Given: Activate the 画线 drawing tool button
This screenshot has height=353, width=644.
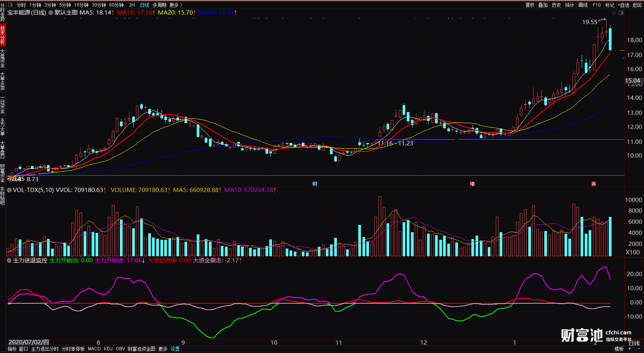Looking at the screenshot, I should tap(583, 5).
